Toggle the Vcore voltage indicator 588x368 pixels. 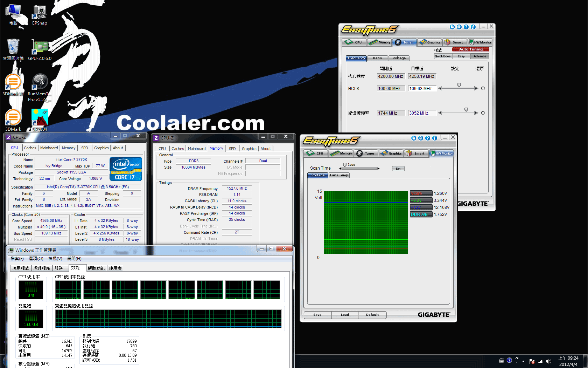tap(421, 193)
